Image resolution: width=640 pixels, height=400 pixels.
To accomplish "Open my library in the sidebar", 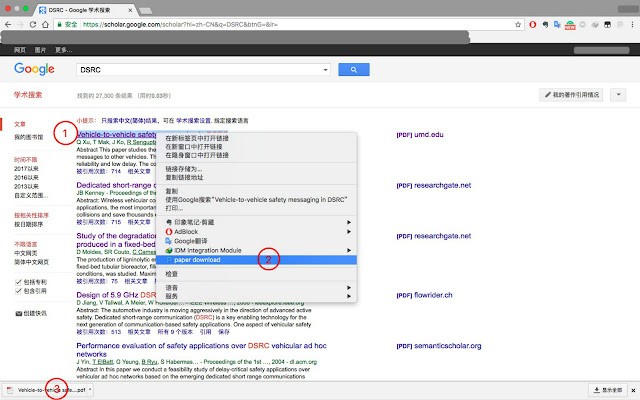I will click(29, 137).
